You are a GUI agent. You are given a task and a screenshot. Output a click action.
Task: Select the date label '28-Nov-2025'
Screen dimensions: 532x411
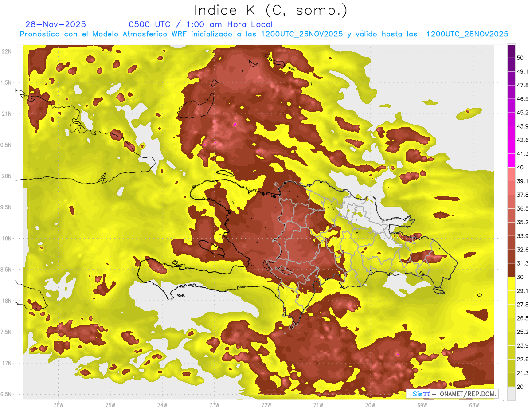pyautogui.click(x=56, y=24)
